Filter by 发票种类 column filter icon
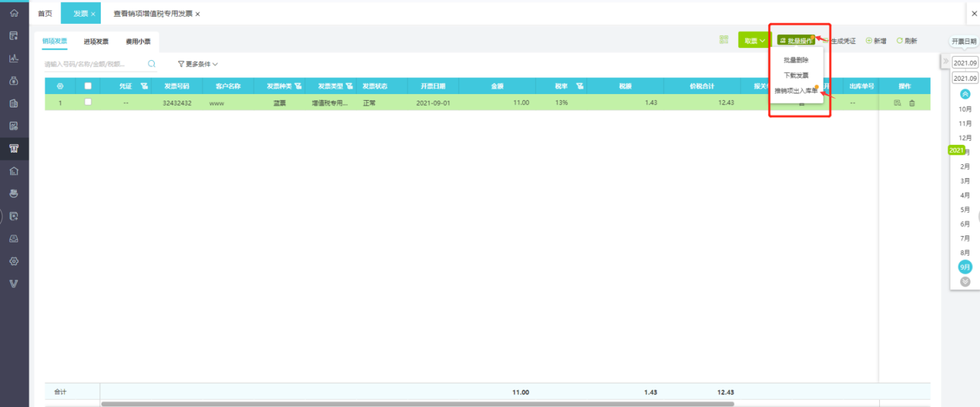Viewport: 980px width, 407px height. point(298,86)
